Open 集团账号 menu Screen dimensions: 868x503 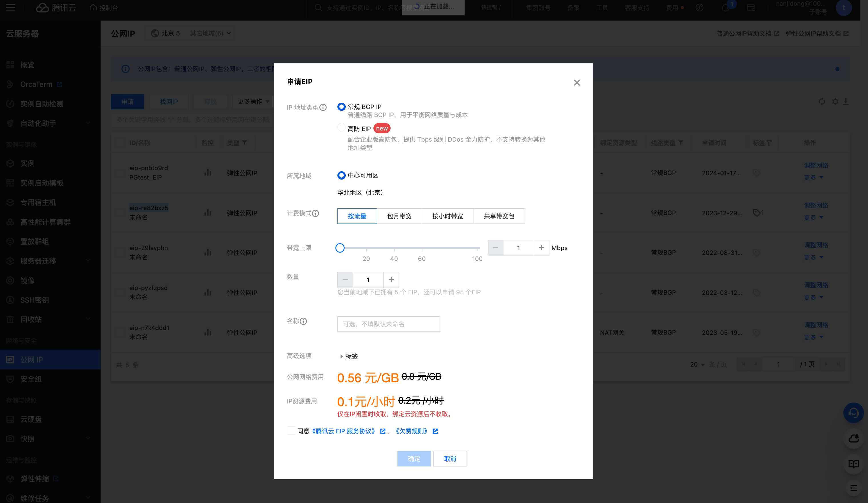(538, 8)
